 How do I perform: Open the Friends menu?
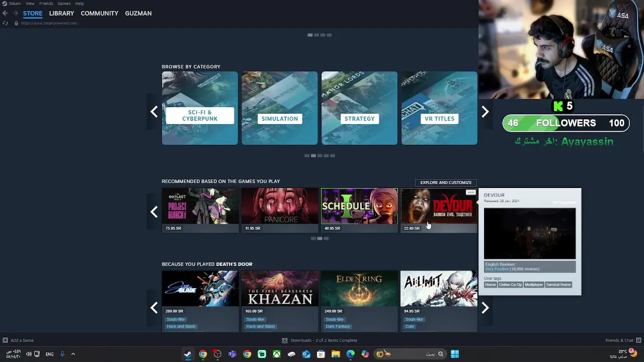click(46, 4)
